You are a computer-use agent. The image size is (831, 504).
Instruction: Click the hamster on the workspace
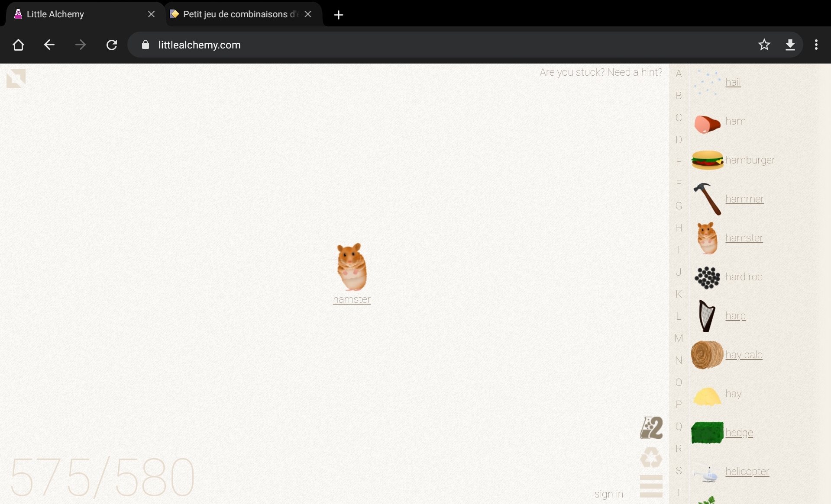352,267
